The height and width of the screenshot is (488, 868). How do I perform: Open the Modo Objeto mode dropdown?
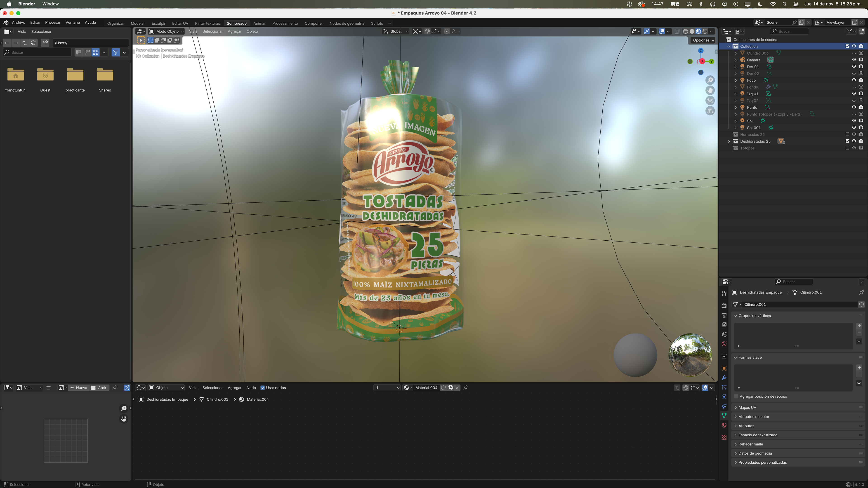pos(166,31)
